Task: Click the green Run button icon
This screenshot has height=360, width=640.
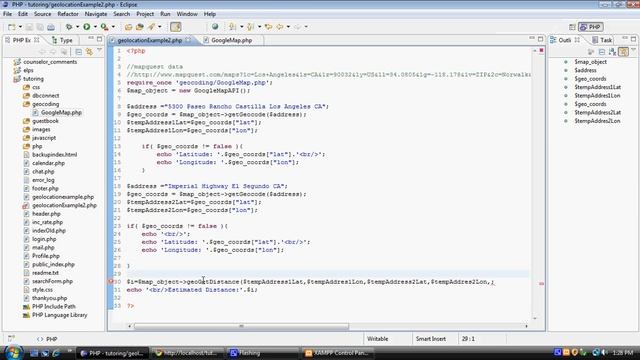Action: [87, 27]
